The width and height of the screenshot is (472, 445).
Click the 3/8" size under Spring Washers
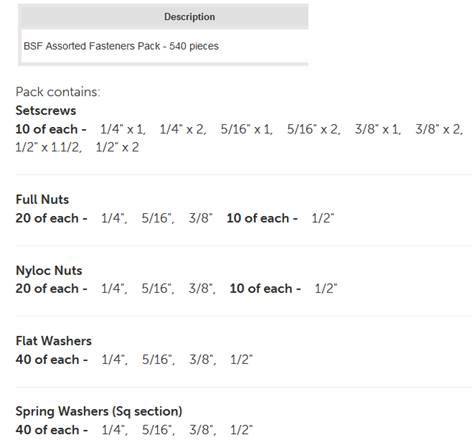click(203, 430)
